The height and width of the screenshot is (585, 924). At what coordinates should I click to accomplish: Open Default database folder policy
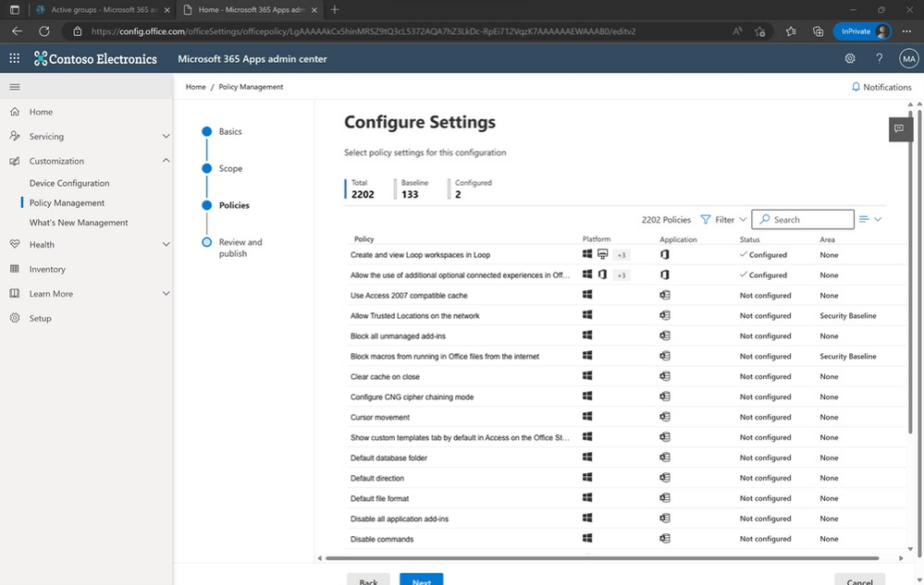coord(388,457)
